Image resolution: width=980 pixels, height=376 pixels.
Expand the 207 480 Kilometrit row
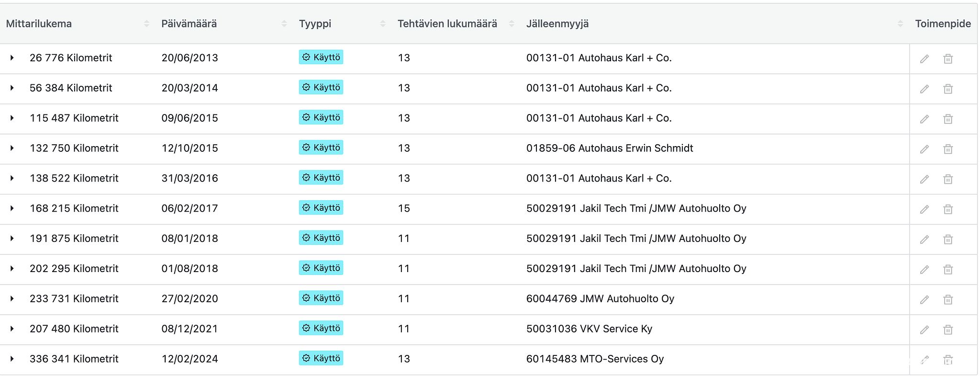[x=12, y=329]
